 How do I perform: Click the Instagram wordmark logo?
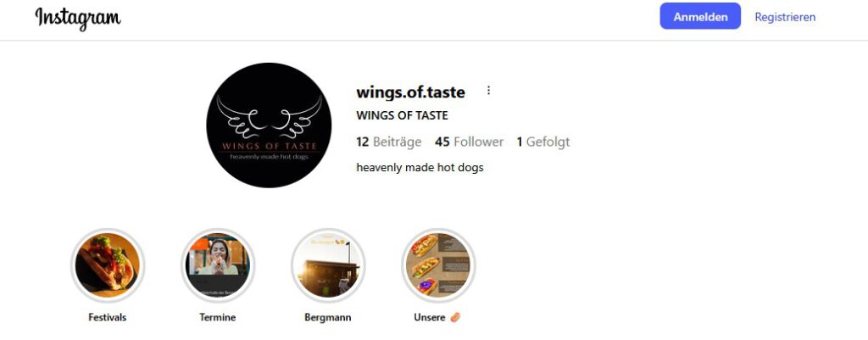pos(78,19)
